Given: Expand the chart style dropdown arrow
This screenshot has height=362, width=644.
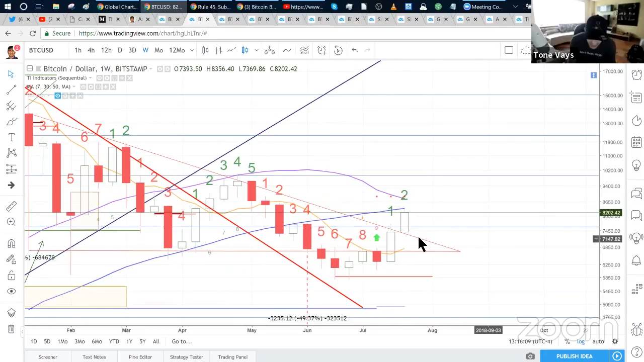Looking at the screenshot, I should pos(257,50).
